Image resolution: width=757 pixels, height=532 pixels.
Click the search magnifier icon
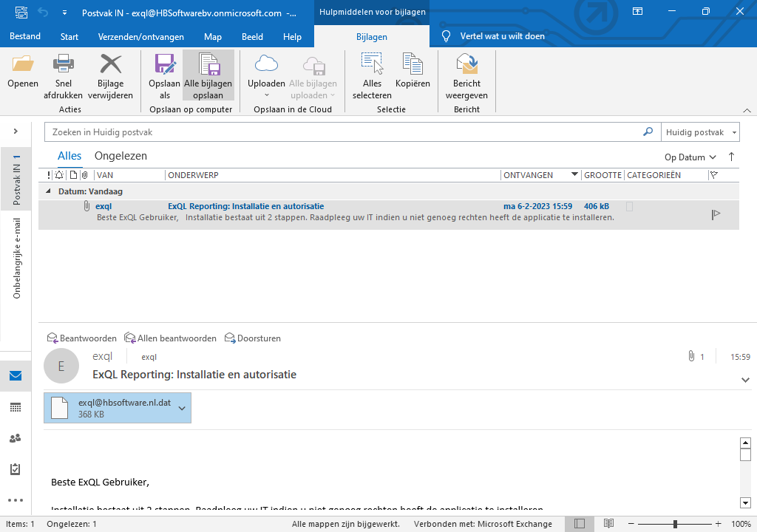[648, 132]
